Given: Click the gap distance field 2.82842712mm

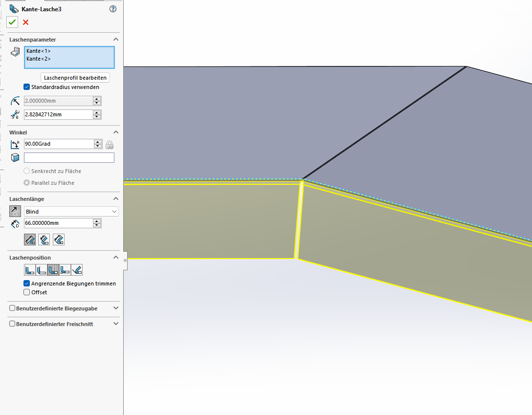Looking at the screenshot, I should [58, 114].
